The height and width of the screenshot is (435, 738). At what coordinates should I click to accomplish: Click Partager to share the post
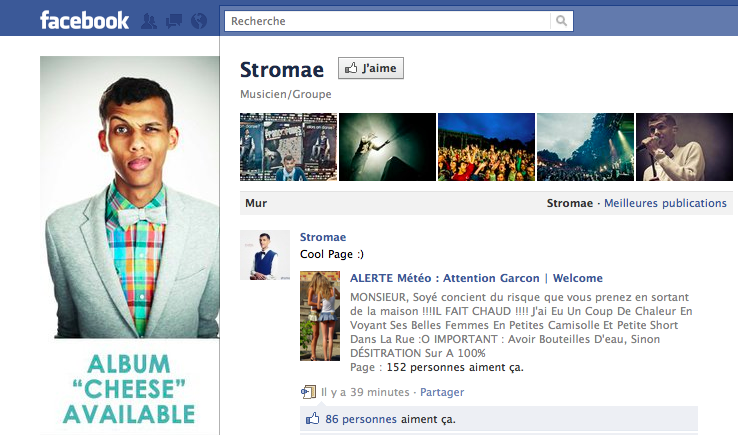[442, 392]
